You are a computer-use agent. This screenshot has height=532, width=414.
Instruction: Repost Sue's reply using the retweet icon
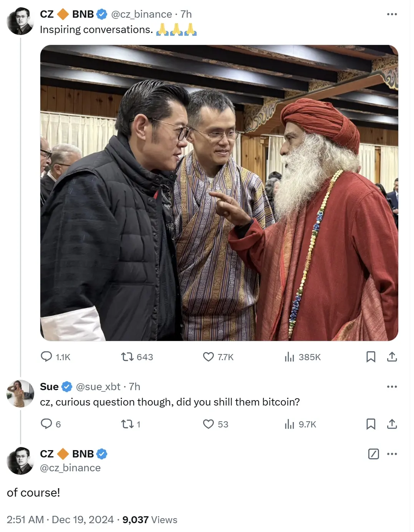click(128, 424)
